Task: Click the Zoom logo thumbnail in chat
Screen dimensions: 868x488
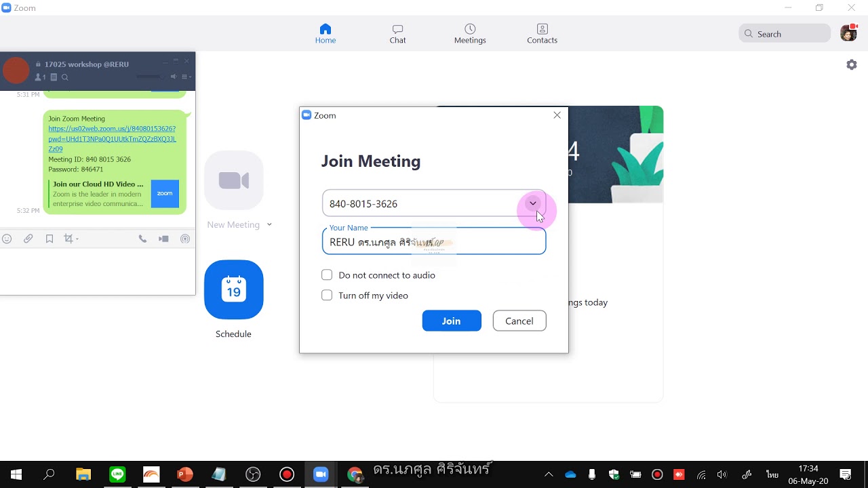Action: pos(165,194)
